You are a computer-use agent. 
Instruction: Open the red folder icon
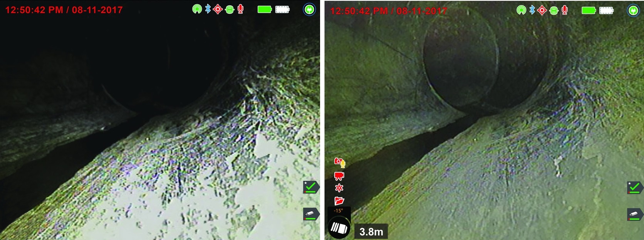point(339,201)
